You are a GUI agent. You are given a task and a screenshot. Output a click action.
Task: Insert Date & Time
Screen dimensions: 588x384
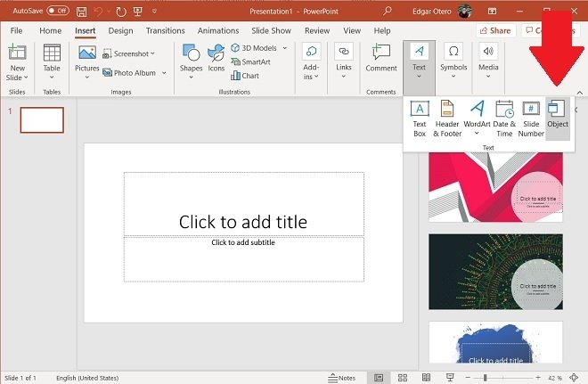tap(504, 118)
